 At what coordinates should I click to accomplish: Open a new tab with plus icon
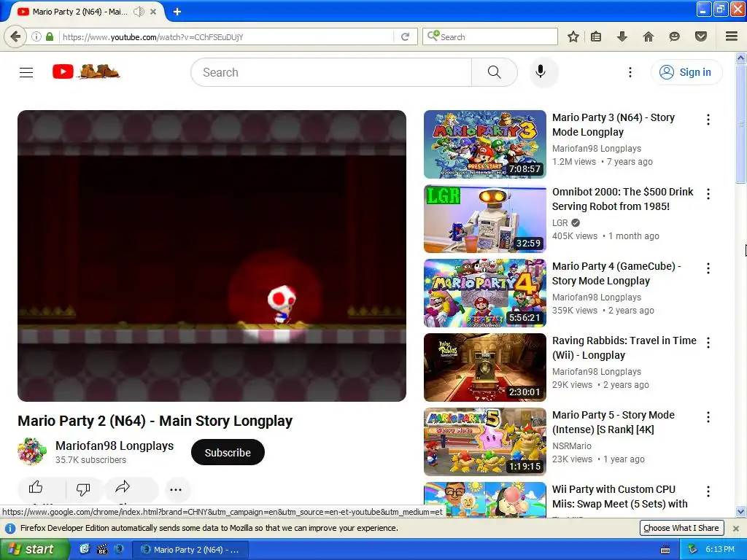pyautogui.click(x=177, y=12)
